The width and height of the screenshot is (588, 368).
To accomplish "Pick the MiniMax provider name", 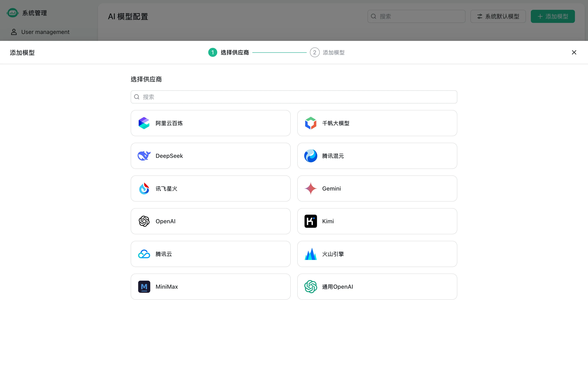I will pyautogui.click(x=167, y=287).
